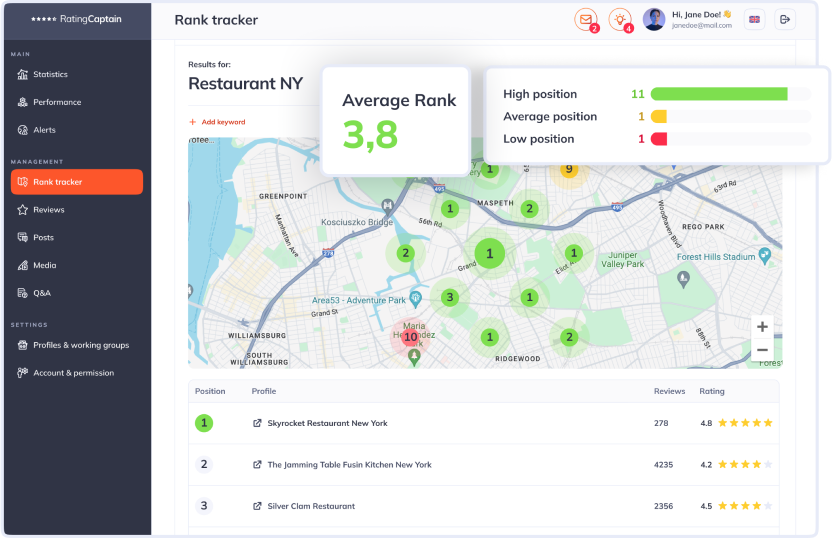This screenshot has width=840, height=538.
Task: Open external link for Skyrocket Restaurant
Action: (x=257, y=423)
